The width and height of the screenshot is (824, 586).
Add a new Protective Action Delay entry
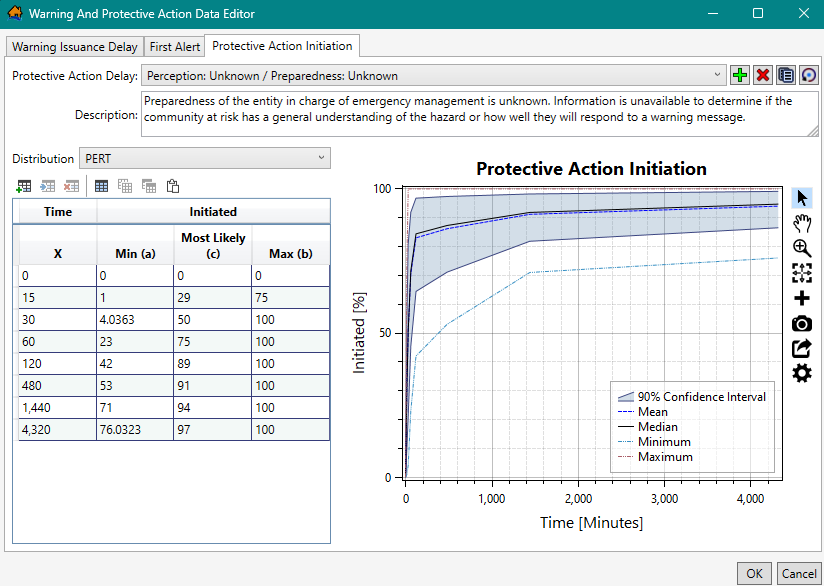coord(740,74)
